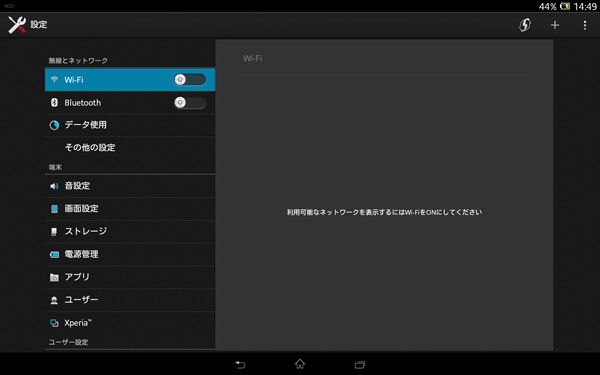
Task: Click the アプリ apps folder icon
Action: click(x=54, y=277)
